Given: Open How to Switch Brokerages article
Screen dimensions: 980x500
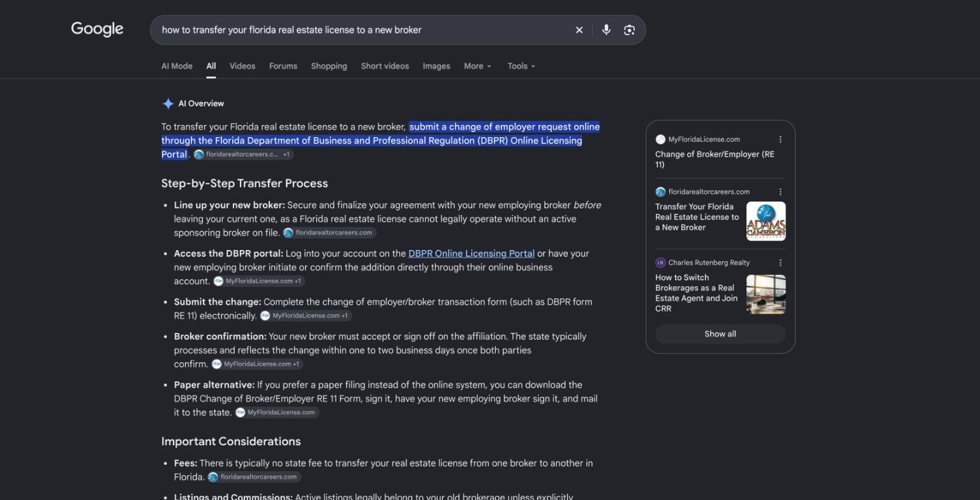Looking at the screenshot, I should pyautogui.click(x=696, y=293).
